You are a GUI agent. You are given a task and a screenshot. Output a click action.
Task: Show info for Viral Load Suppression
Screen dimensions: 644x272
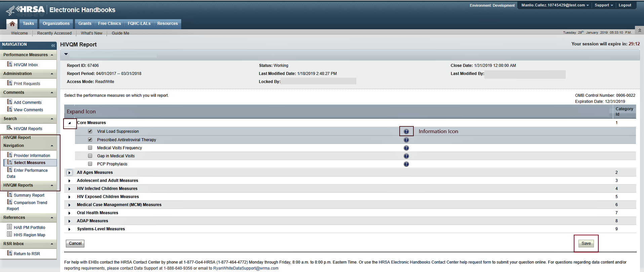[406, 131]
